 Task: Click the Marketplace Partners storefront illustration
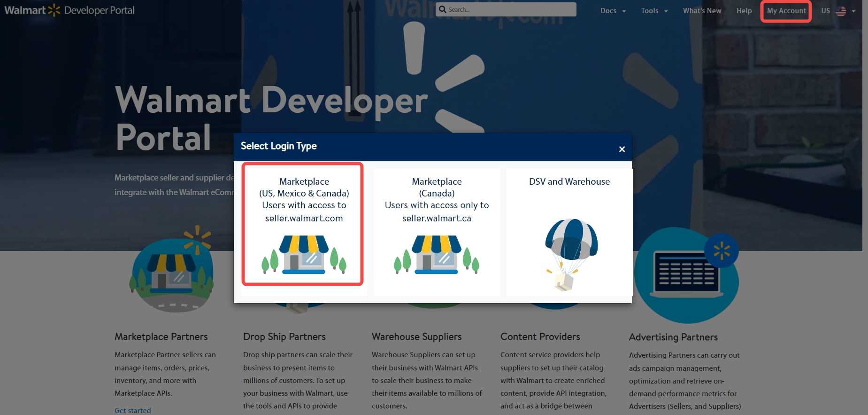(x=171, y=269)
